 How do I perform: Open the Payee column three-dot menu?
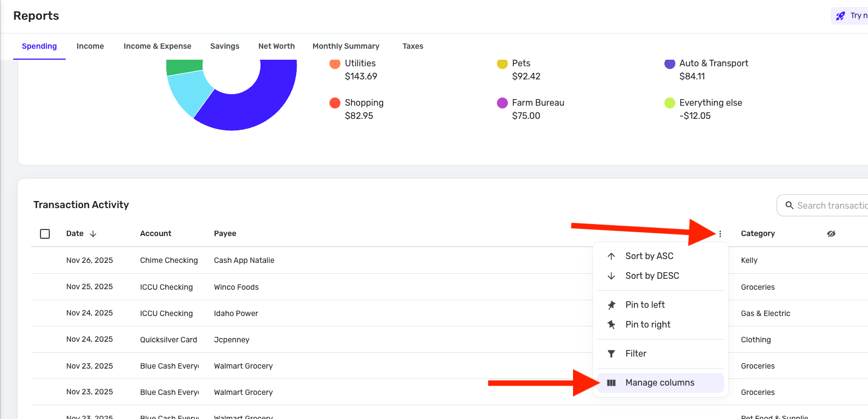click(720, 234)
